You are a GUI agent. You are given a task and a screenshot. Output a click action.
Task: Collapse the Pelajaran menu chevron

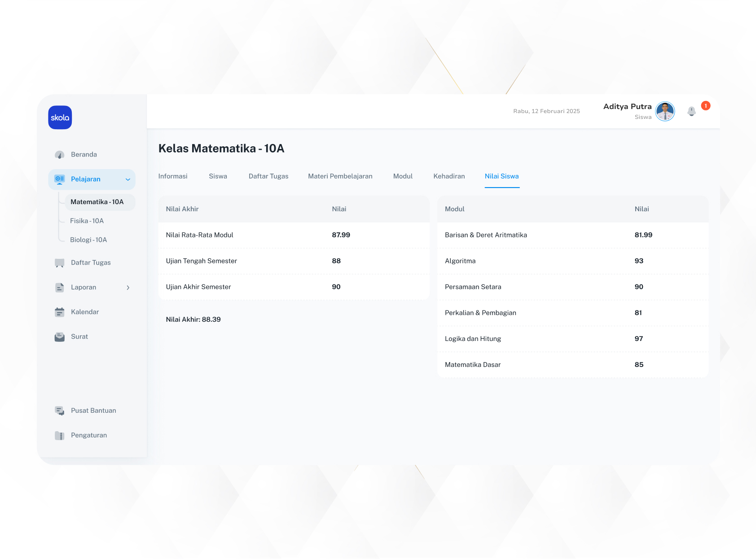click(x=128, y=179)
